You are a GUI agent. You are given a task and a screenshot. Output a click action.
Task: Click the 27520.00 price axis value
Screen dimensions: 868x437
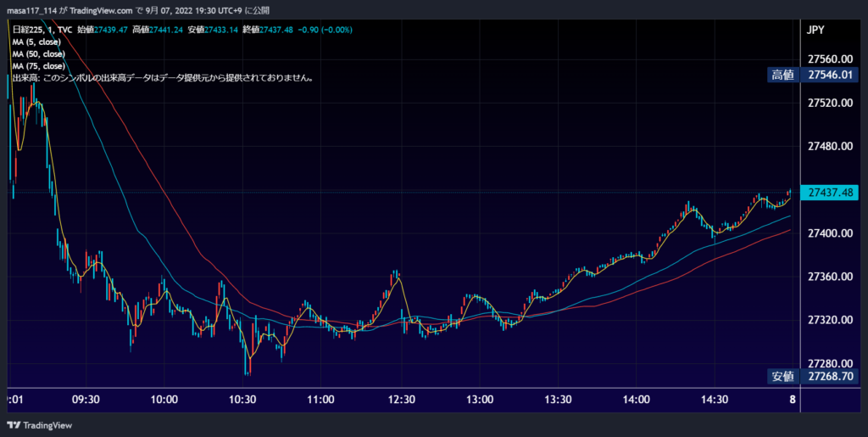click(830, 103)
